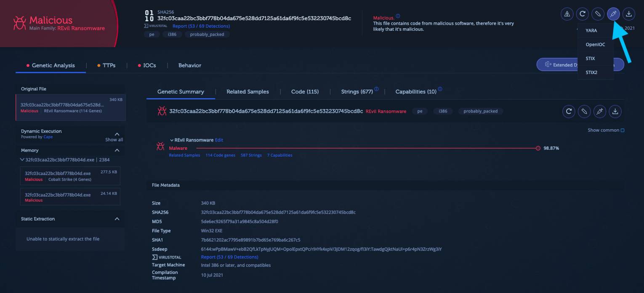Click the Ssdeep hash value
Screen dimensions: 644x293
tap(321, 249)
